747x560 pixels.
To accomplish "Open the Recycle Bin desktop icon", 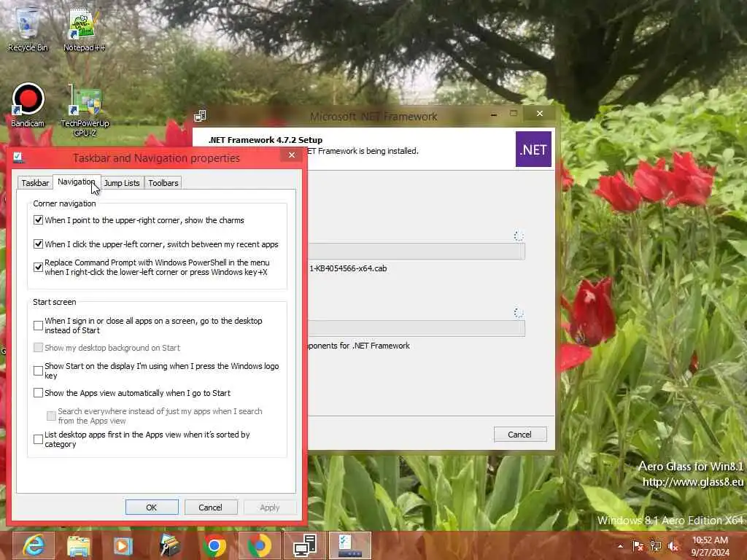I will click(x=28, y=29).
